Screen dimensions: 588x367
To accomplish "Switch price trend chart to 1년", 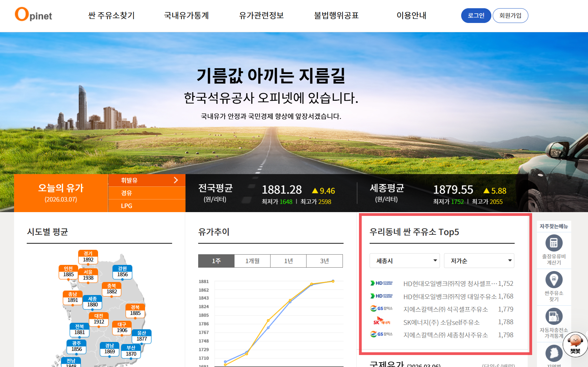I will click(x=288, y=261).
